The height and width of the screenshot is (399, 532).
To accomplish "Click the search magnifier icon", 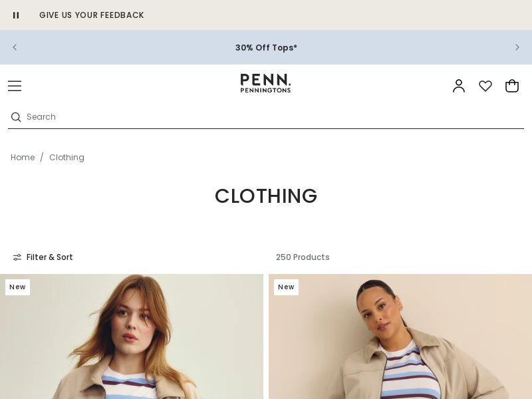I will click(x=16, y=117).
